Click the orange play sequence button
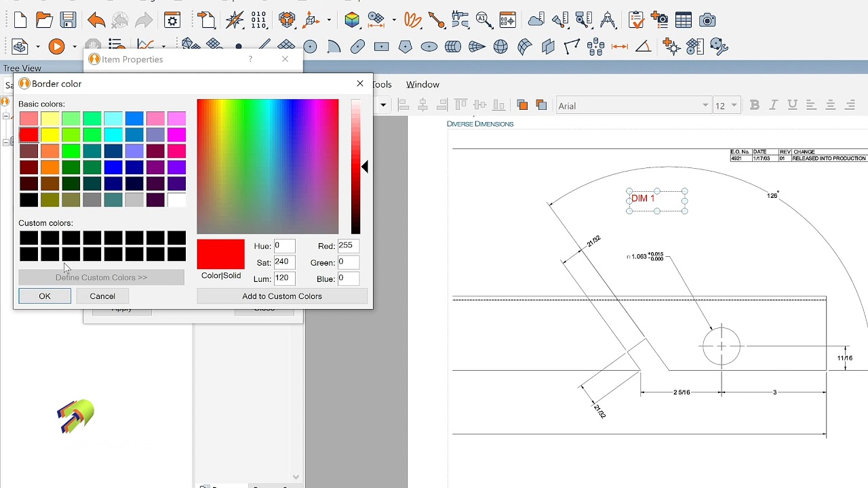 pyautogui.click(x=56, y=47)
